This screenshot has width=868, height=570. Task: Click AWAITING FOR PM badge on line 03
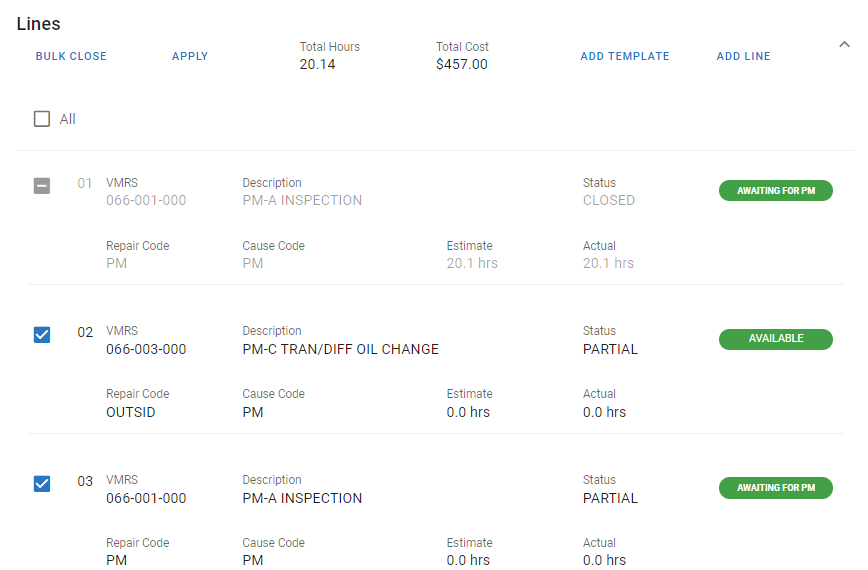(x=775, y=488)
